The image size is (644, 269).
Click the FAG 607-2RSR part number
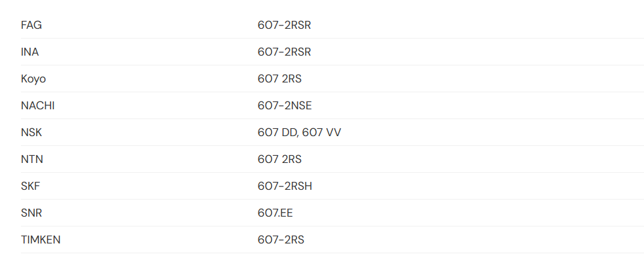pyautogui.click(x=284, y=26)
